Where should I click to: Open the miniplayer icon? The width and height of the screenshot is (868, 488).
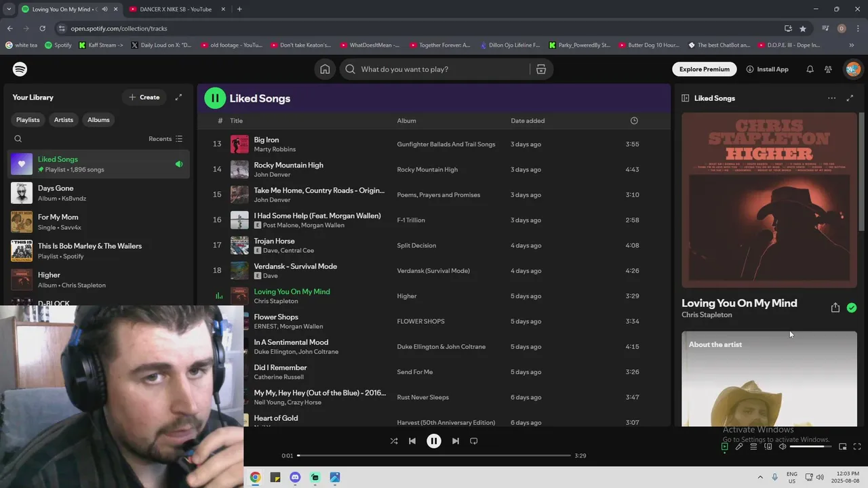(842, 447)
